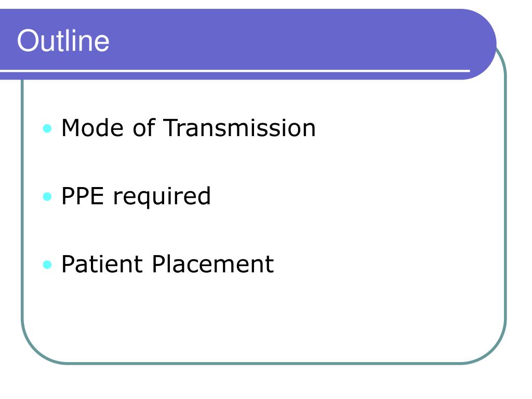Click the word of in first bullet
532x399 pixels.
tap(143, 128)
